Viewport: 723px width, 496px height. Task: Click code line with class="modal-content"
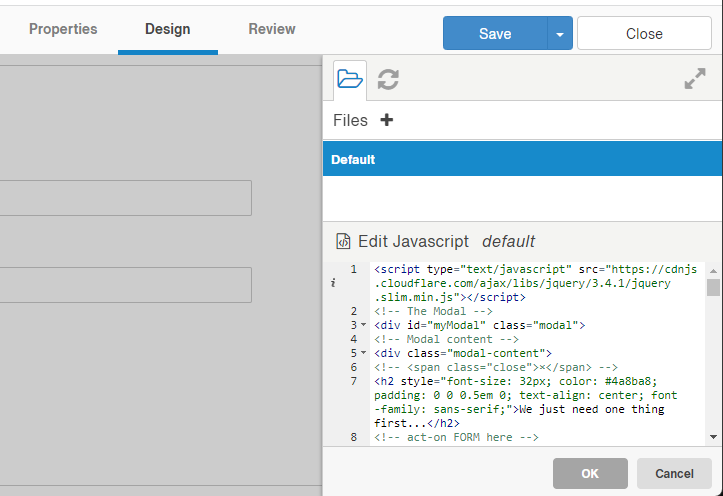[x=463, y=353]
